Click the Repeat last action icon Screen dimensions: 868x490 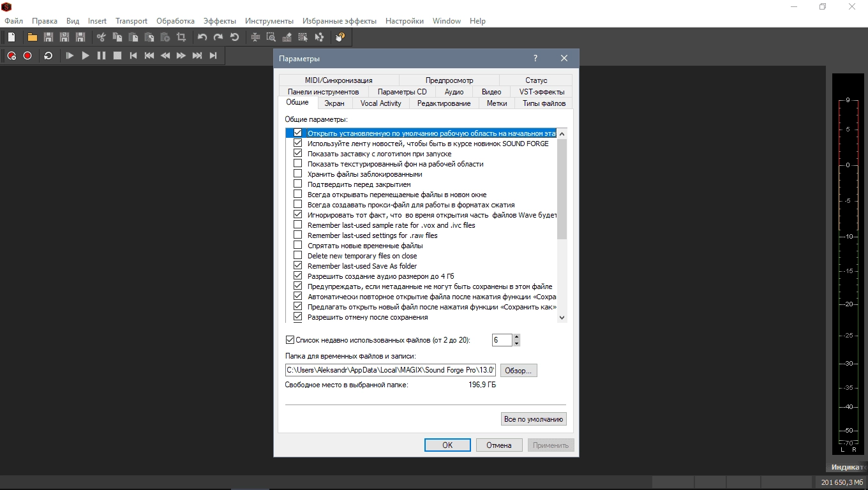pyautogui.click(x=234, y=37)
